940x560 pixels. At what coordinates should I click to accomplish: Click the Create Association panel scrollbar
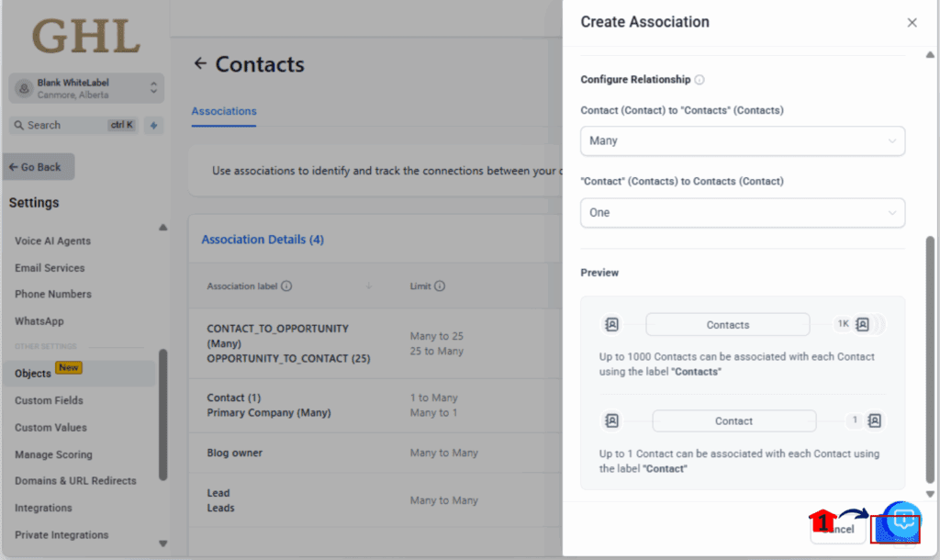pos(930,358)
